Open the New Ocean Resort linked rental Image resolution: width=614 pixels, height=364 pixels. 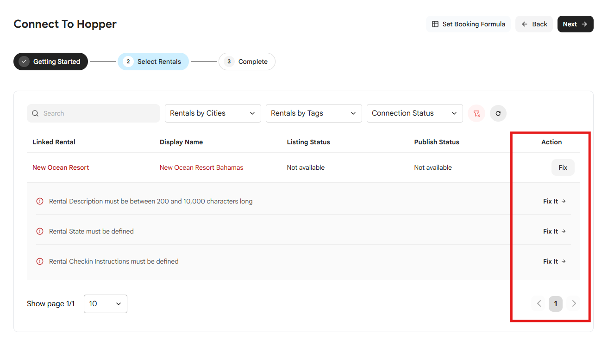[61, 167]
